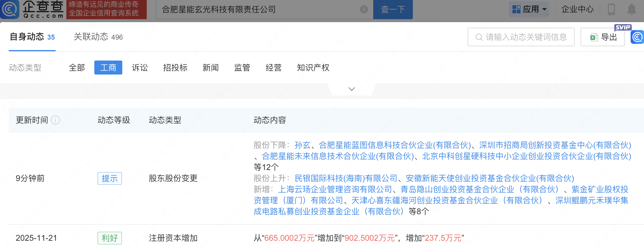Open shareholder link 孙玄
The height and width of the screenshot is (248, 644).
(x=302, y=145)
